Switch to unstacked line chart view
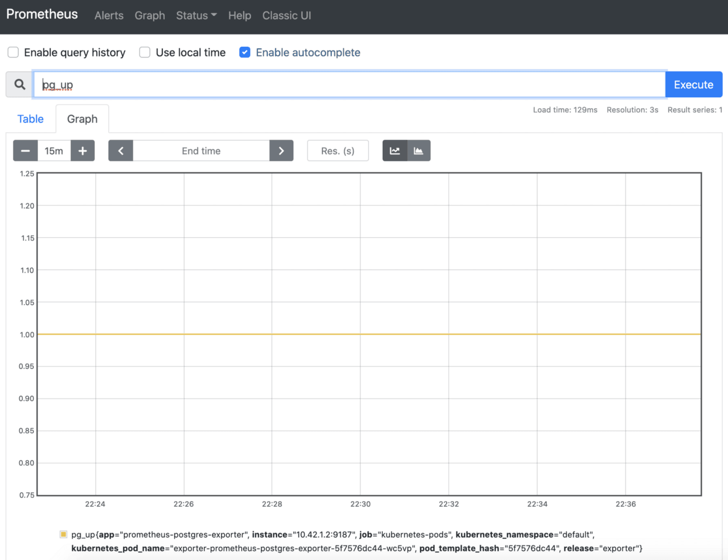Viewport: 728px width, 560px height. (395, 151)
